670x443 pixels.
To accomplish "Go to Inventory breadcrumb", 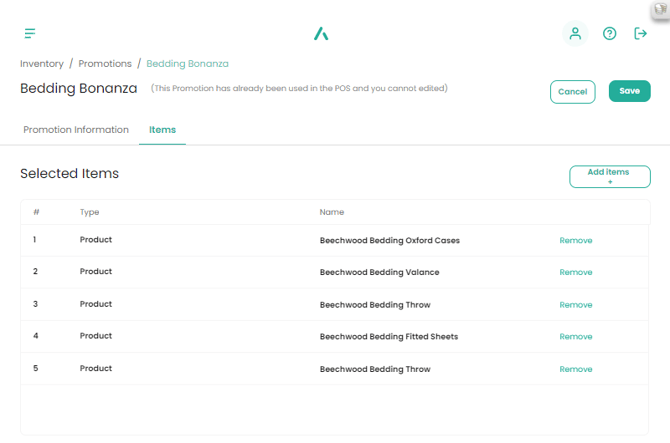I will pyautogui.click(x=42, y=64).
